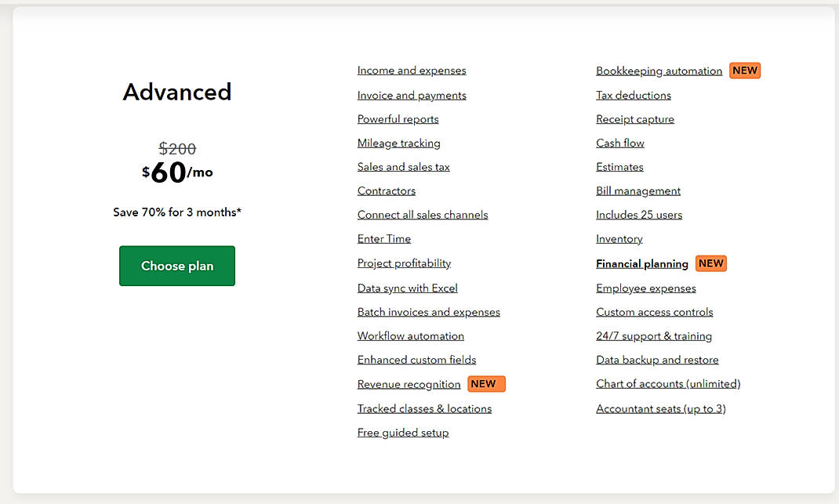
Task: Open Revenue recognition next to NEW badge
Action: coord(409,384)
